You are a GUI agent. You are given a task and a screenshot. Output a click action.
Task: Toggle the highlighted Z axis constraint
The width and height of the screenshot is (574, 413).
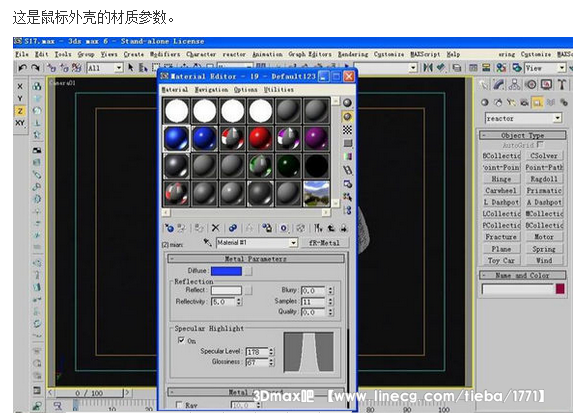(x=20, y=111)
